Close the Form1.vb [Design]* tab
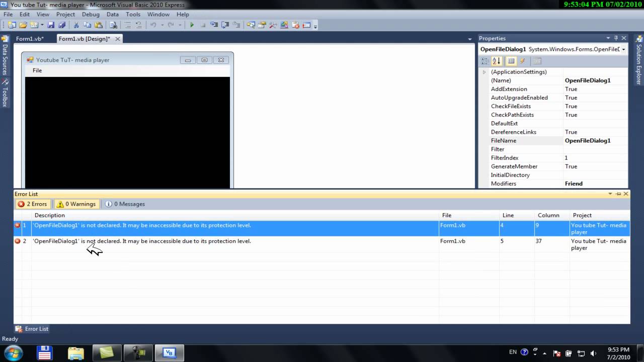Image resolution: width=644 pixels, height=362 pixels. 118,39
